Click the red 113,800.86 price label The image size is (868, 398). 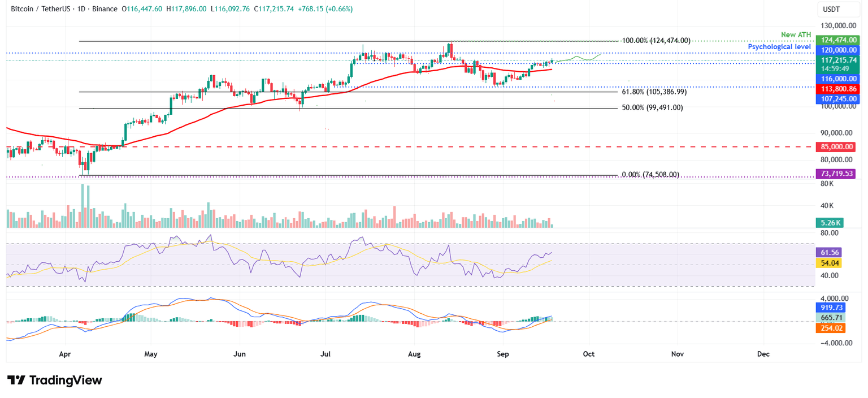click(x=837, y=88)
